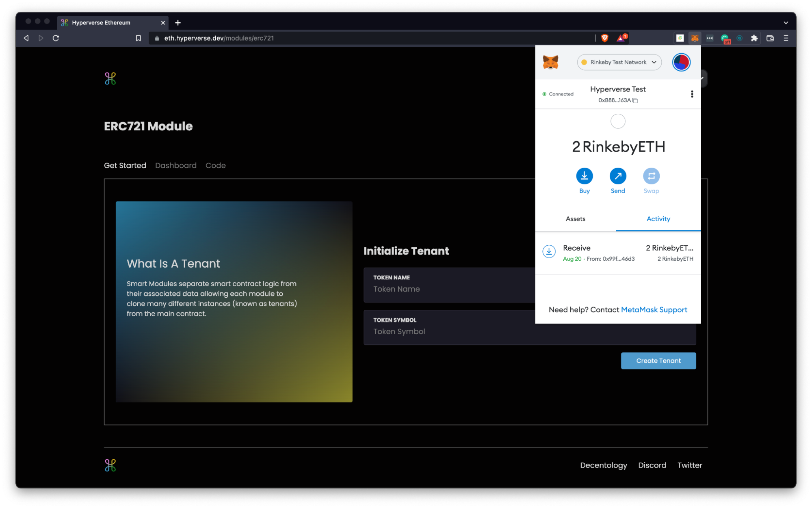Go back to previous page
This screenshot has height=508, width=812.
point(26,38)
